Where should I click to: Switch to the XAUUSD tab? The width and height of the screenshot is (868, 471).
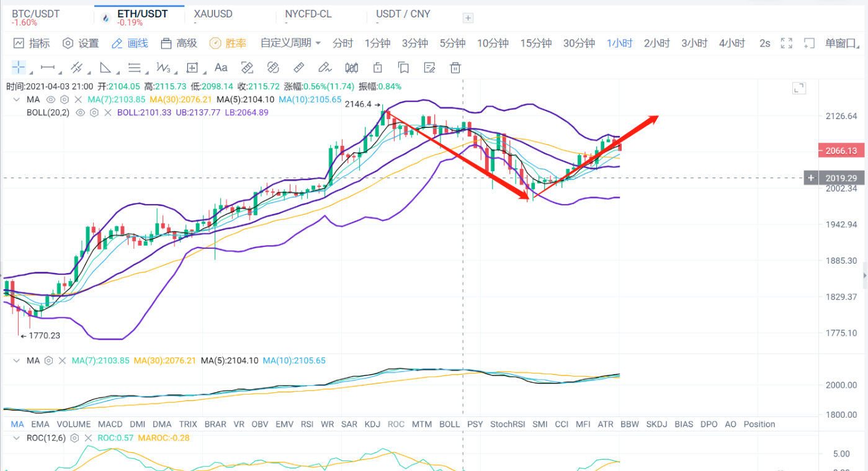click(213, 14)
